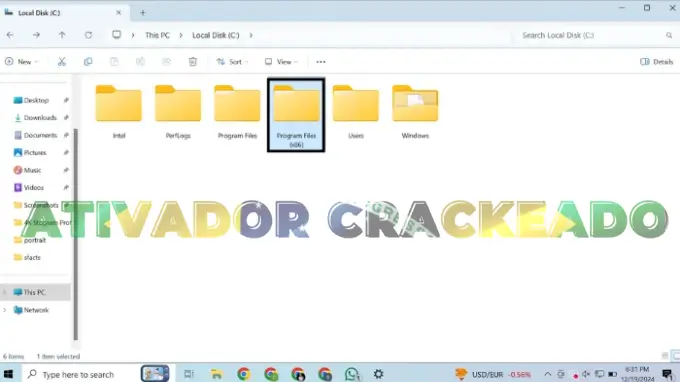This screenshot has width=680, height=382.
Task: Open the Windows Start menu
Action: [8, 374]
